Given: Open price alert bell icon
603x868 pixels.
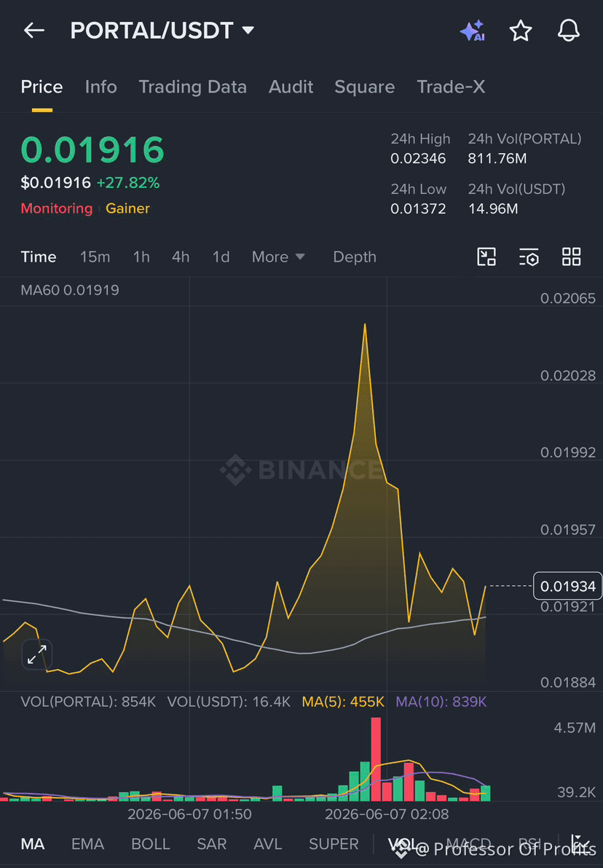Looking at the screenshot, I should [568, 31].
